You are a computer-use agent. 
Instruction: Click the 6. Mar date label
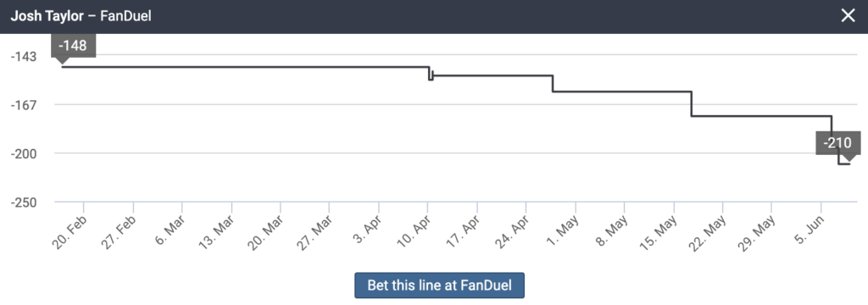tap(170, 231)
